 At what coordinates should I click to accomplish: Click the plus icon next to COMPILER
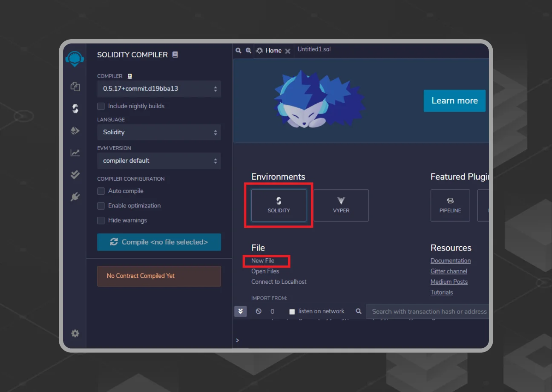(x=130, y=76)
